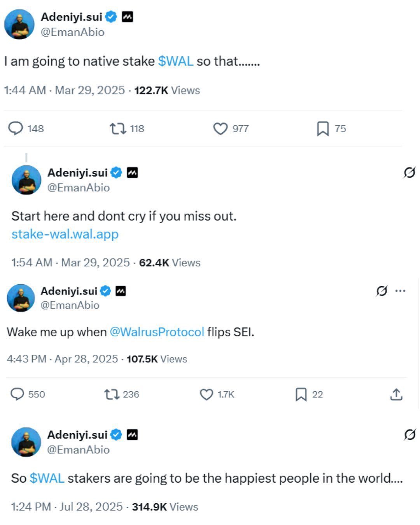
Task: Click reply icon on the $WAL stake tweet
Action: [x=16, y=128]
